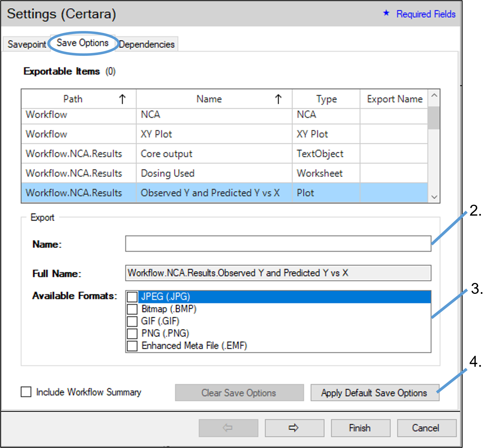493x448 pixels.
Task: Sort by the Path column arrow
Action: click(x=122, y=99)
